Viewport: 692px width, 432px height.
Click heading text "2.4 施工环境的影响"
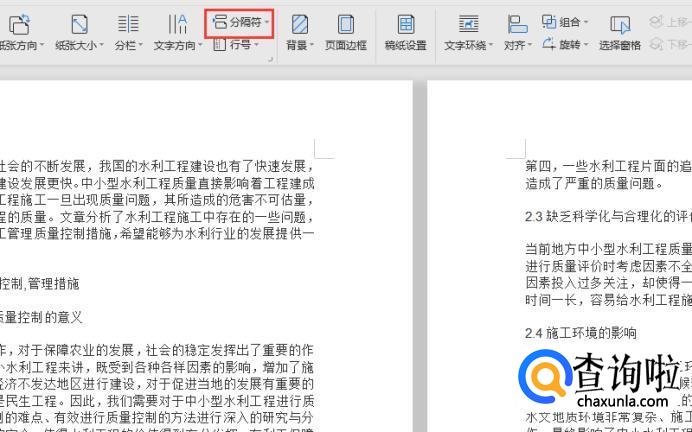[x=580, y=333]
